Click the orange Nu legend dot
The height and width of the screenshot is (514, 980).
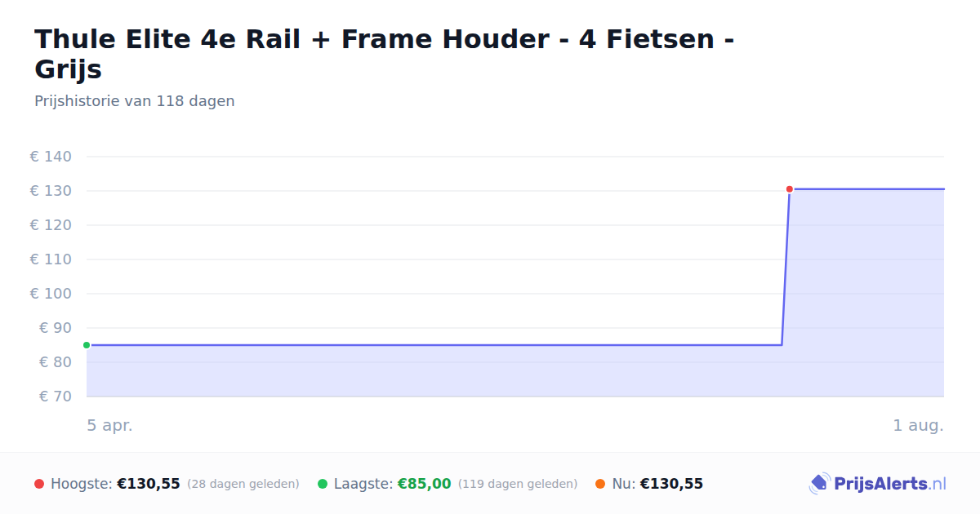(600, 484)
